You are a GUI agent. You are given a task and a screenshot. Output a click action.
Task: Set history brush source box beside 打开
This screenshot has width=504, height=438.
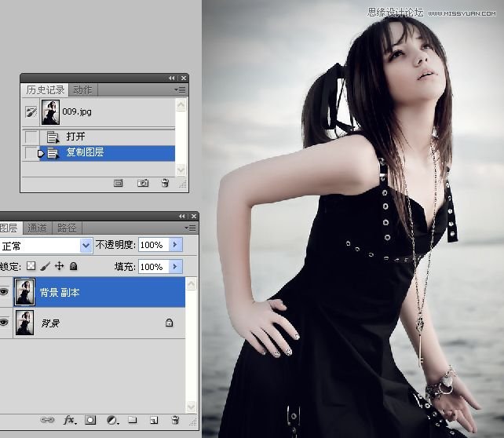31,137
